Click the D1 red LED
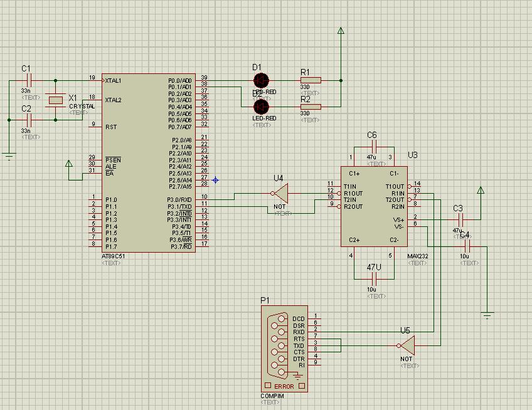 tap(261, 80)
